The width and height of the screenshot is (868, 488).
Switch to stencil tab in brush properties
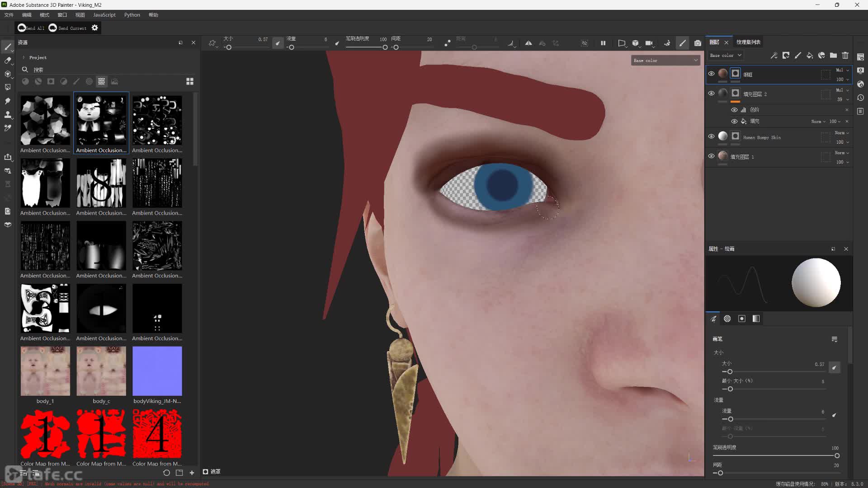coord(742,319)
